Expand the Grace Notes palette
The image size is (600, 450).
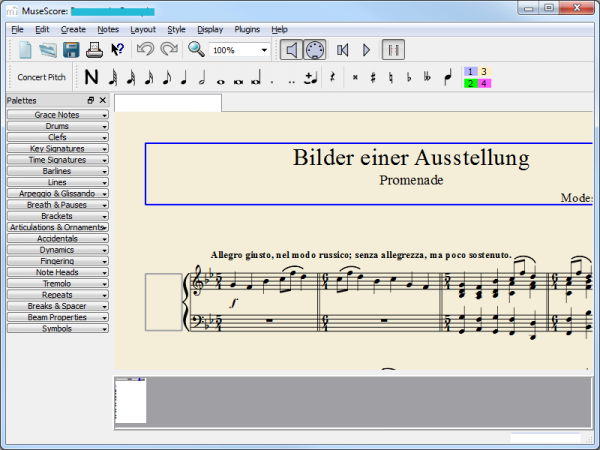[58, 115]
